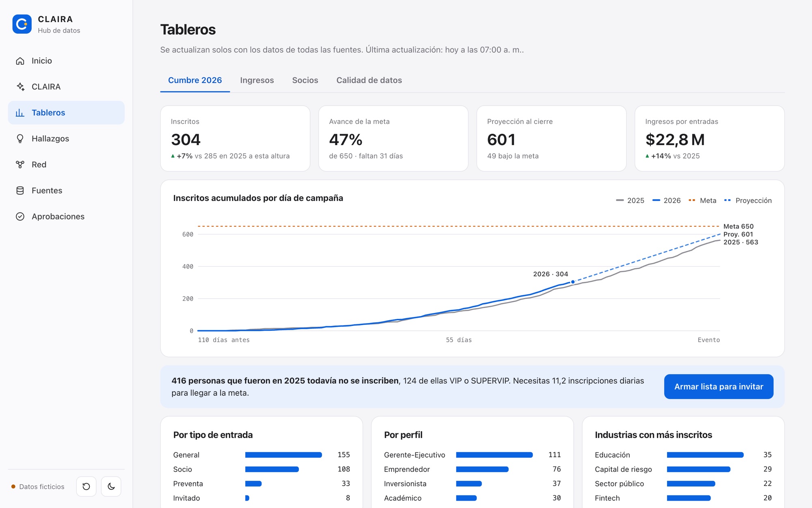Click the Por tipo de entrada heading
This screenshot has width=812, height=508.
[x=213, y=435]
